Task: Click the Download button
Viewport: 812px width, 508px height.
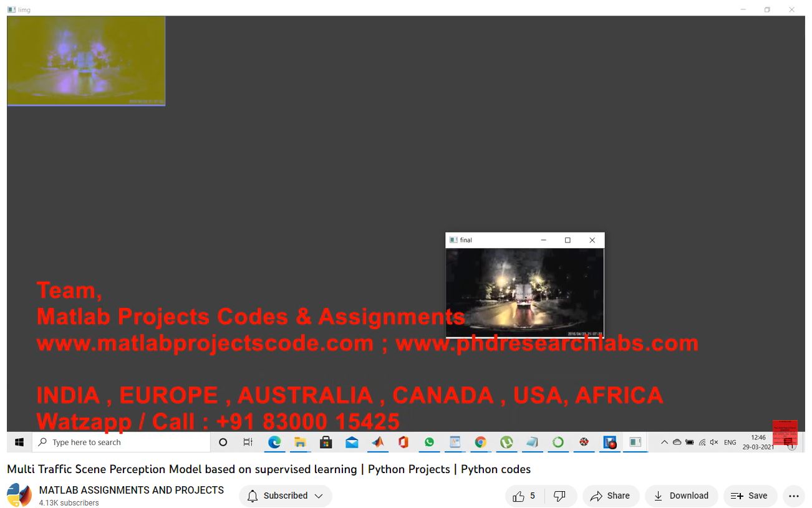Action: coord(681,496)
